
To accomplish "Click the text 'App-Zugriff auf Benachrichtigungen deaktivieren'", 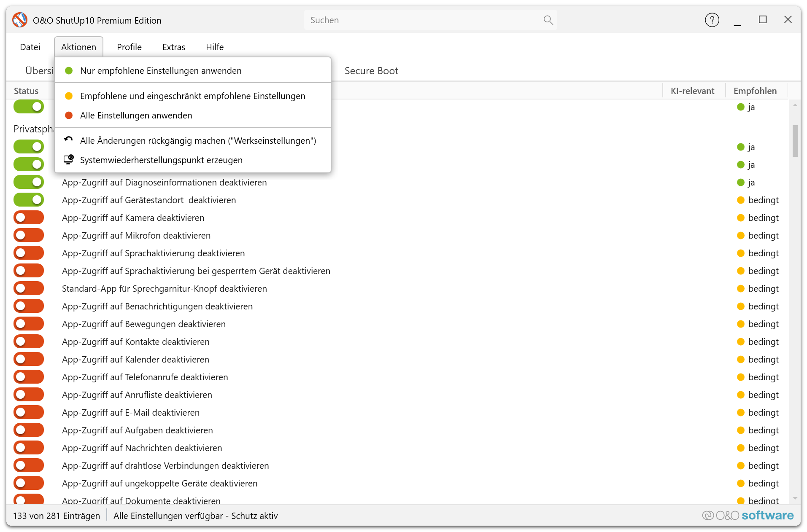I will 157,306.
